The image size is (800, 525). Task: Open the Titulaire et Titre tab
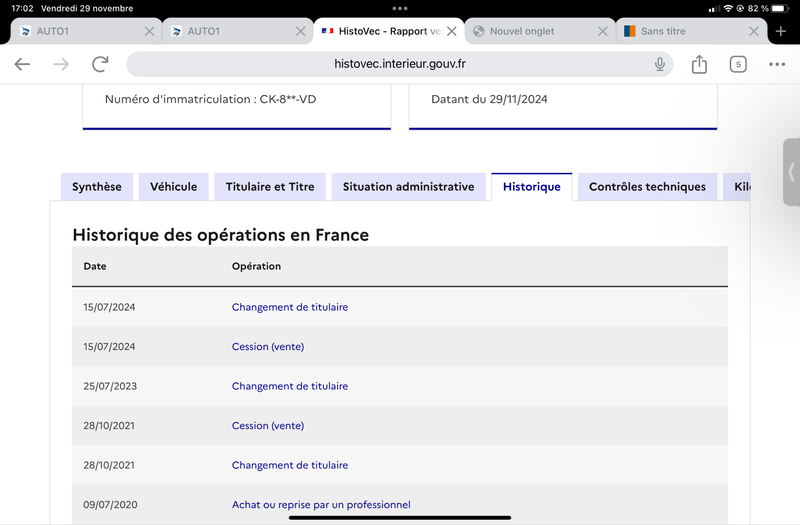tap(270, 187)
